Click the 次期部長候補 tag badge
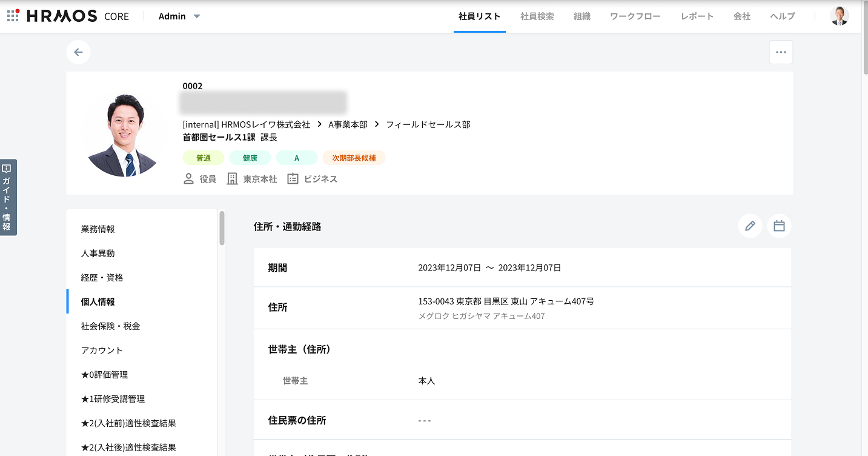 coord(354,158)
